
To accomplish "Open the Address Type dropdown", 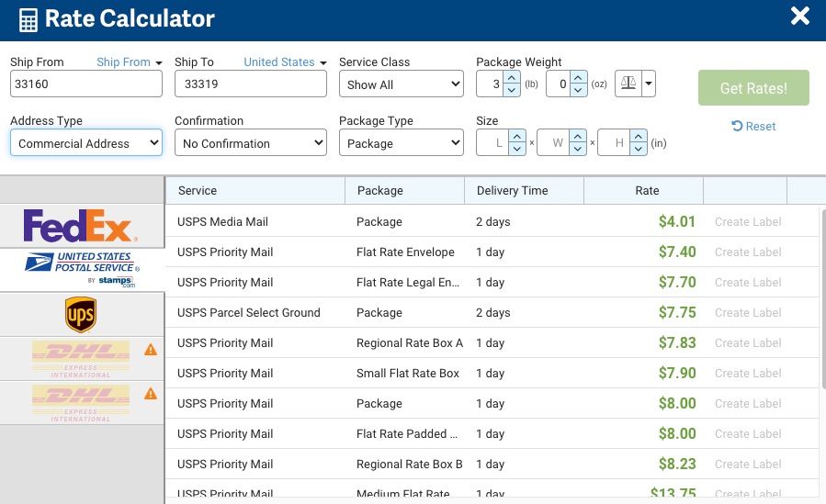I will click(86, 143).
